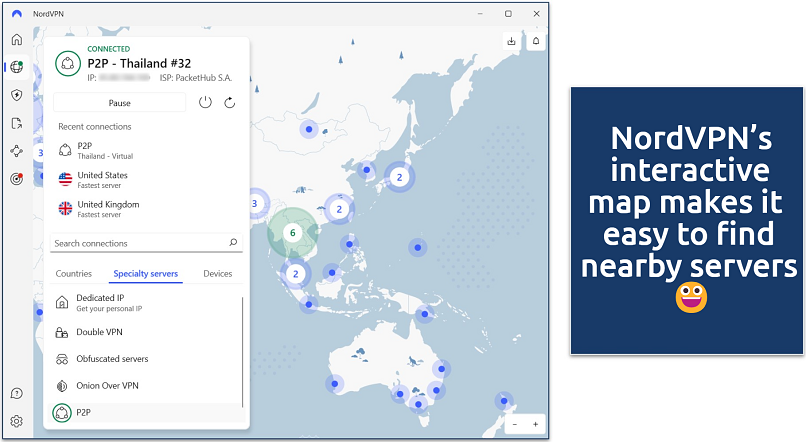Screen dimensions: 806x442
Task: Close the NordVPN window
Action: coord(536,14)
